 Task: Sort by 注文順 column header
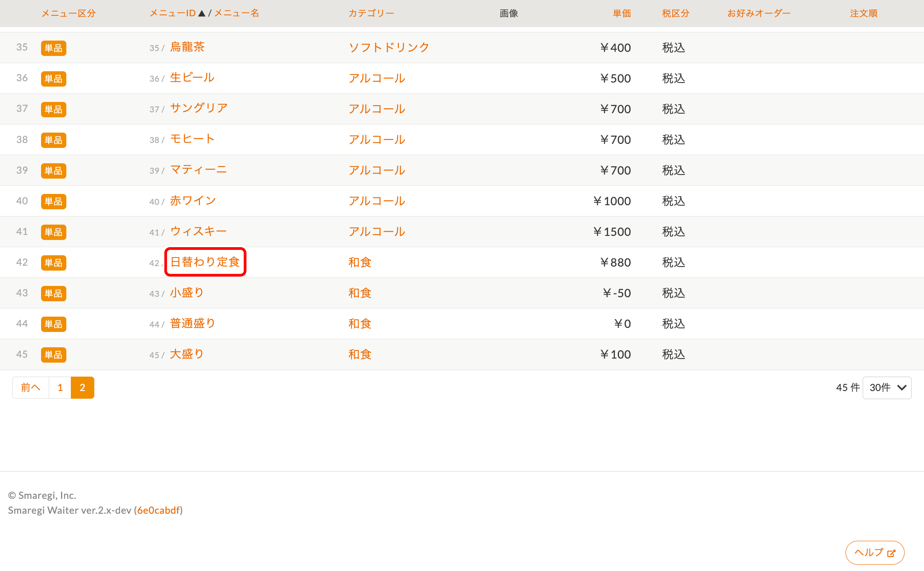coord(864,14)
